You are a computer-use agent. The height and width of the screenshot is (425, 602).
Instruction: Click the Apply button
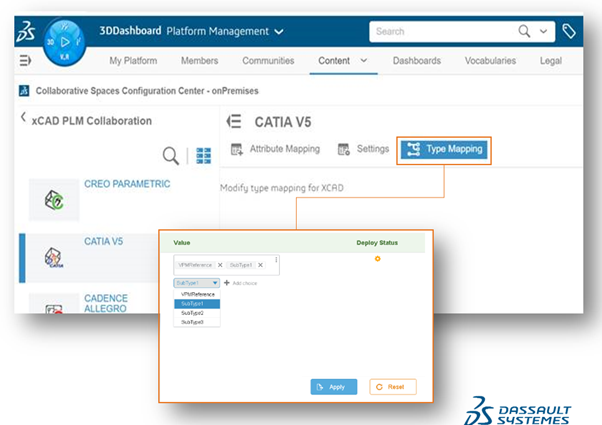(333, 387)
